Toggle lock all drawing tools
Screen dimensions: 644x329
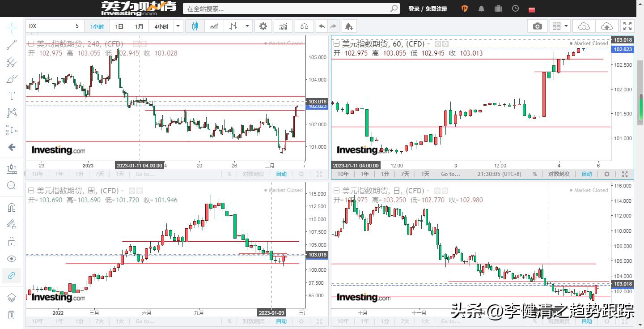click(x=12, y=242)
